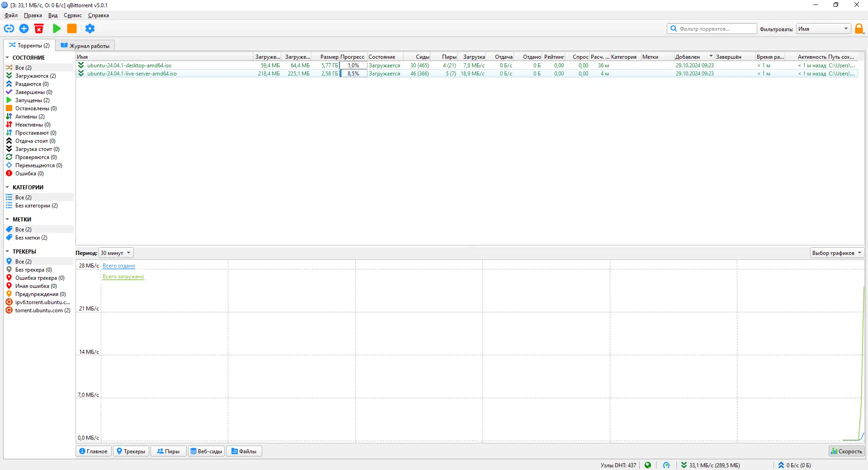Select the Неактивны (0) status filter

click(38, 125)
